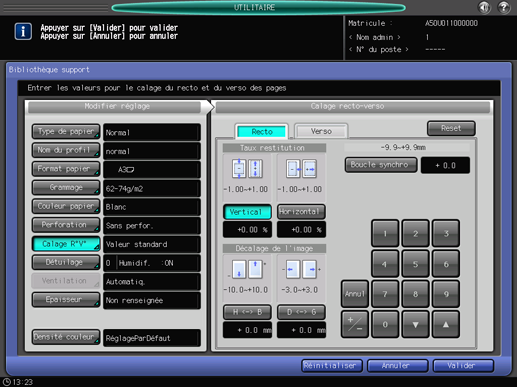Click the 'Blanc' paper color value
Image resolution: width=517 pixels, height=387 pixels.
(x=152, y=207)
